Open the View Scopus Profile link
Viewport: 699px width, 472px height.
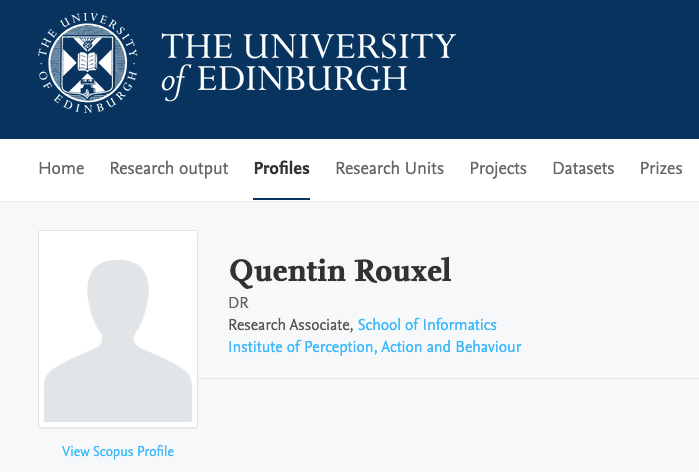tap(118, 451)
